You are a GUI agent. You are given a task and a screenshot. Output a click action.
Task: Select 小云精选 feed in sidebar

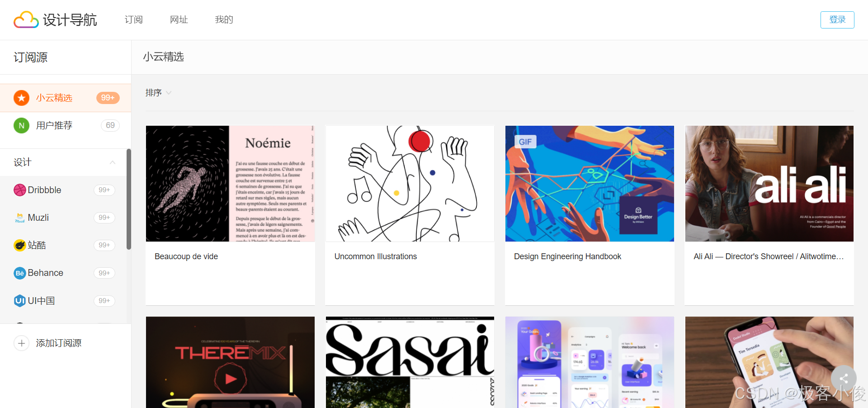[x=66, y=98]
